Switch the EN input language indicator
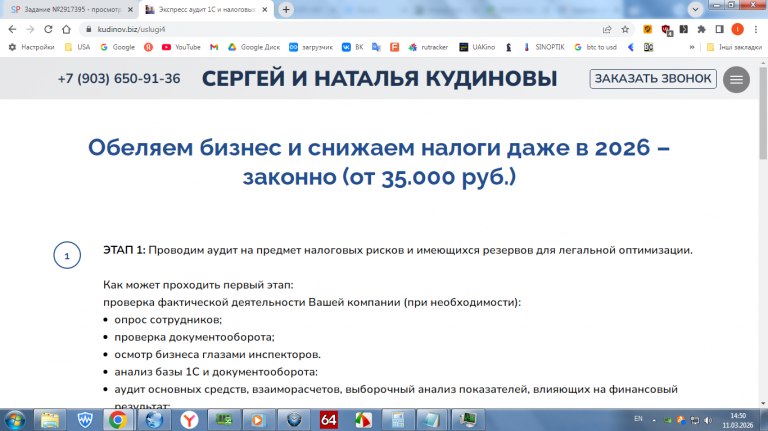The width and height of the screenshot is (768, 431). click(x=638, y=419)
